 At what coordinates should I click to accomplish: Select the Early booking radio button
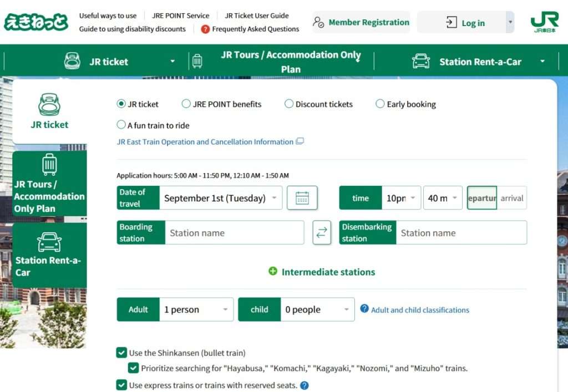pyautogui.click(x=380, y=104)
